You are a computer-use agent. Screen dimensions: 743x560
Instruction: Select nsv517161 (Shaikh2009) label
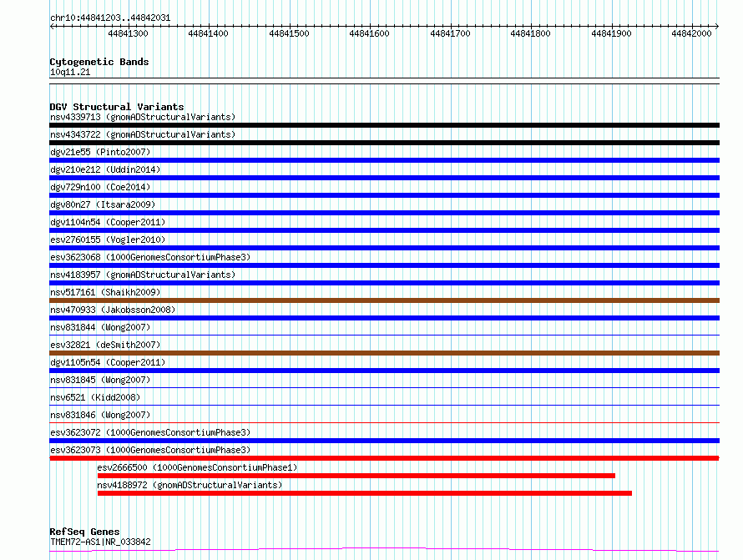click(105, 292)
